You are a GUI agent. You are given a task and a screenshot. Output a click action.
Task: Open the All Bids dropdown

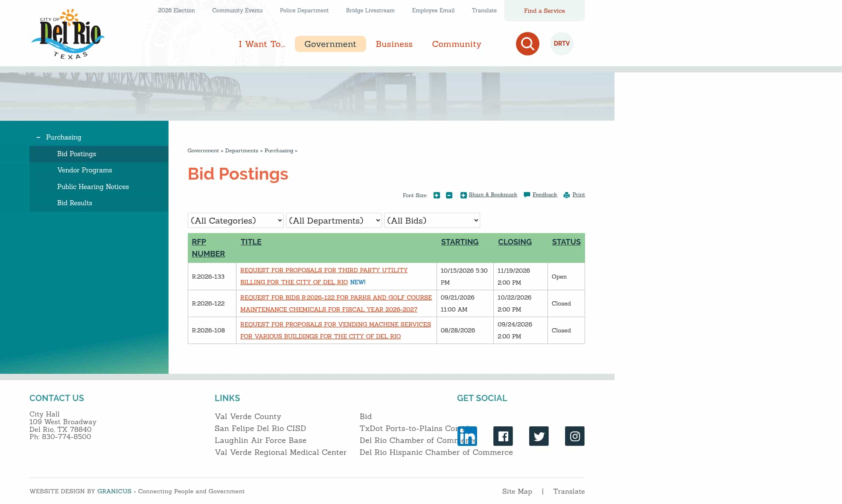click(432, 220)
